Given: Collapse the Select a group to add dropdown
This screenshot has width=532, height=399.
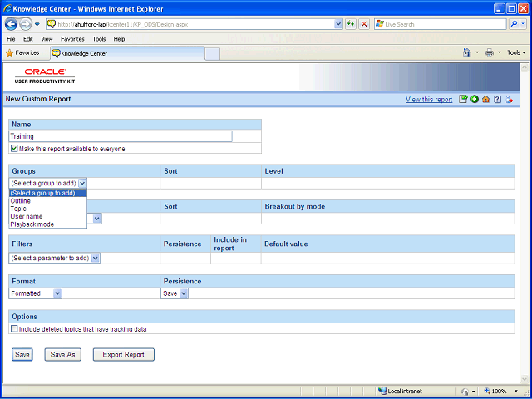Looking at the screenshot, I should (82, 183).
